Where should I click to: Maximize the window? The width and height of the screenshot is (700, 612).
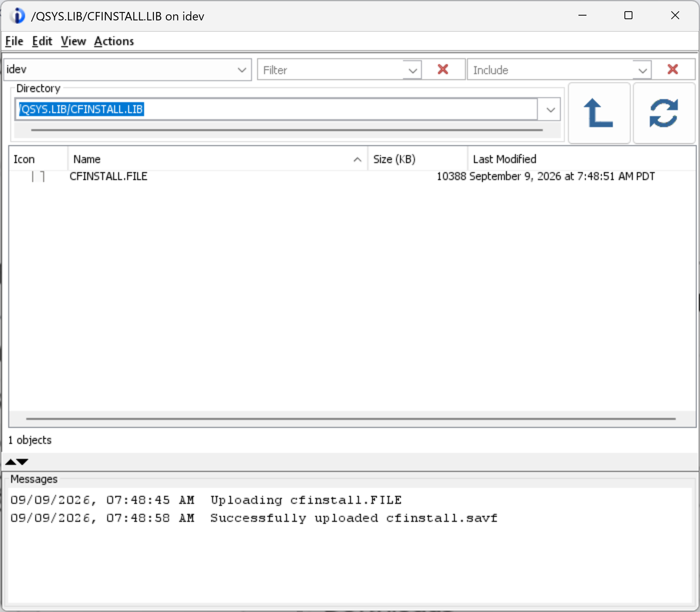[x=628, y=16]
